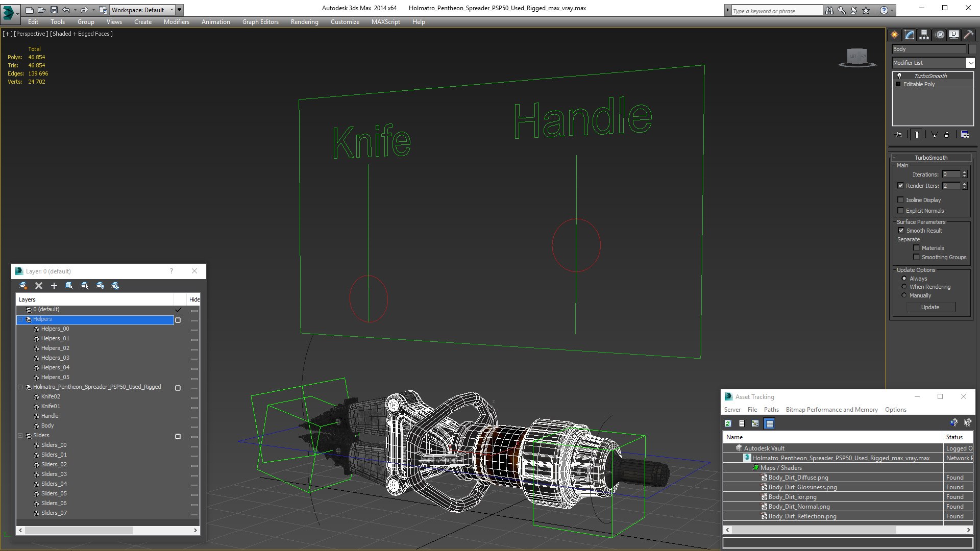Screen dimensions: 980x551
Task: Open the Graph Editors menu
Action: coord(260,22)
